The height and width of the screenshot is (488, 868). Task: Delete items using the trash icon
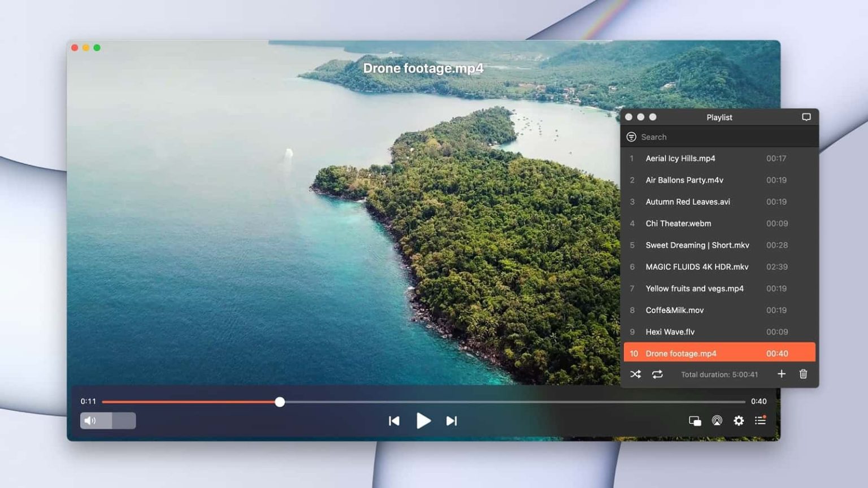(803, 374)
